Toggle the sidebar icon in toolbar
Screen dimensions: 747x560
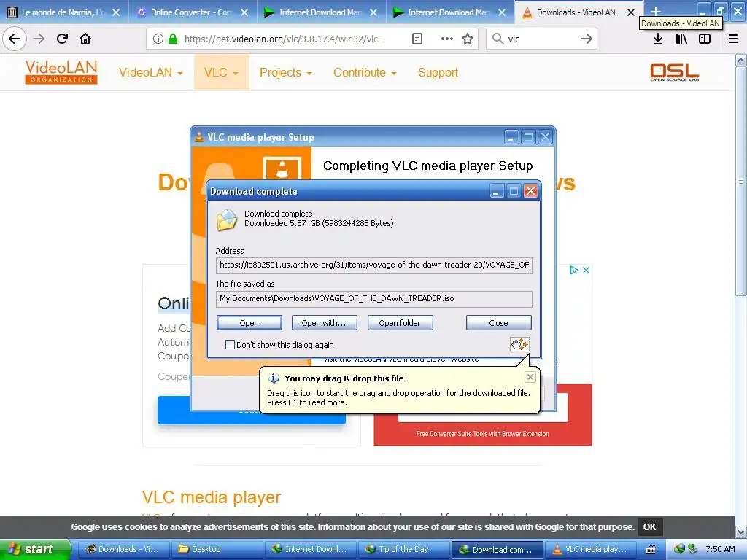[x=705, y=39]
